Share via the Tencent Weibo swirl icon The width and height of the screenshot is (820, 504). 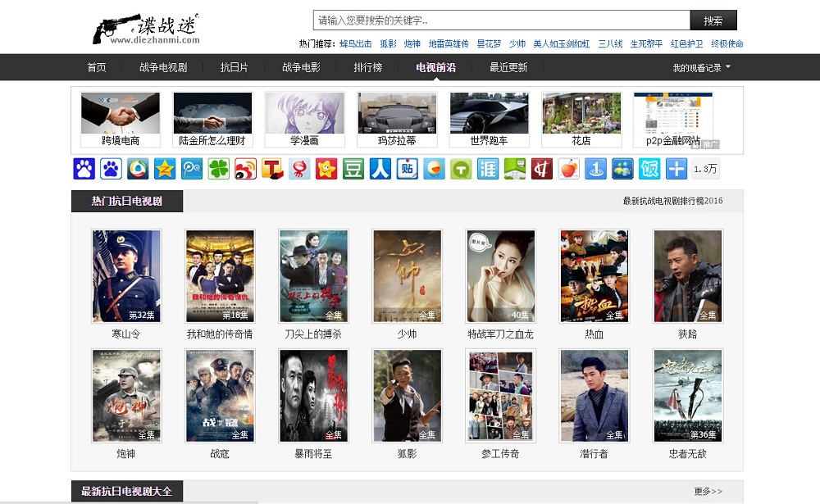click(138, 169)
